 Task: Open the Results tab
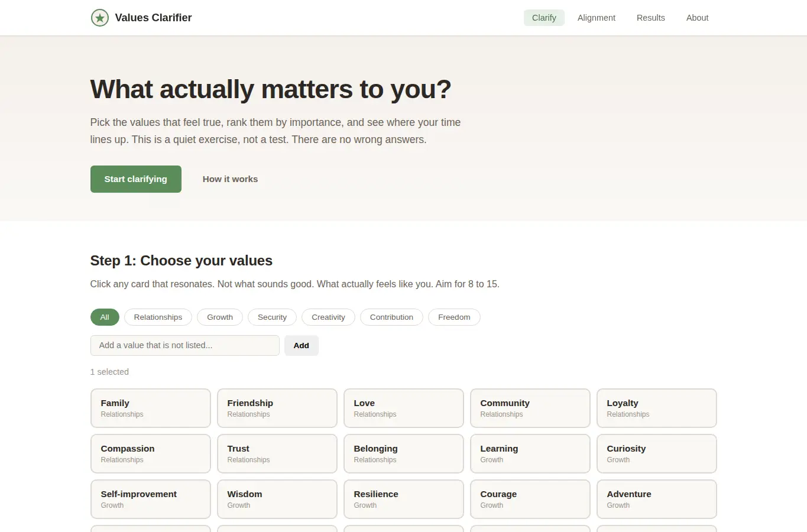point(651,18)
